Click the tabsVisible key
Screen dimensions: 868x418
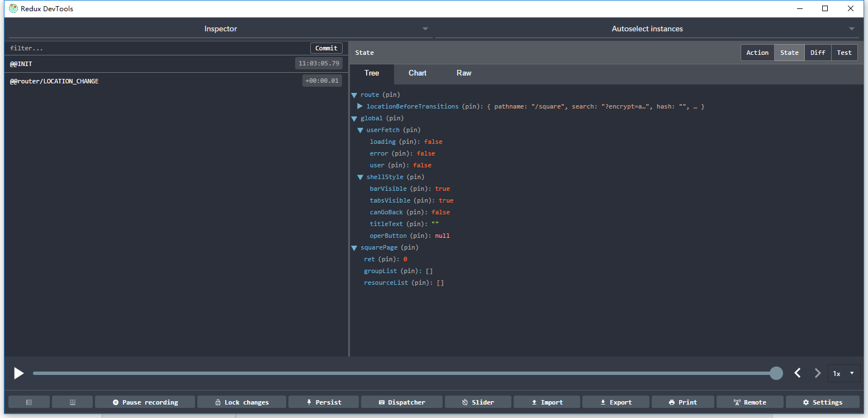(390, 201)
